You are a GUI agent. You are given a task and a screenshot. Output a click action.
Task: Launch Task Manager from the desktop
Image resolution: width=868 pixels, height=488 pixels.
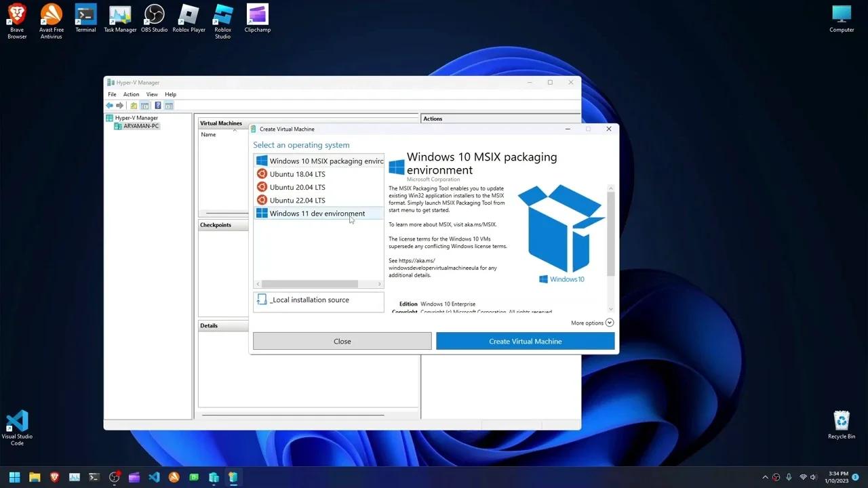[x=120, y=14]
